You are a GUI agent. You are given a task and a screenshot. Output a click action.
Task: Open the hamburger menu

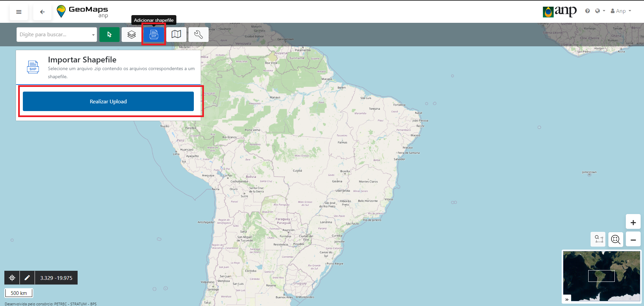[x=19, y=12]
